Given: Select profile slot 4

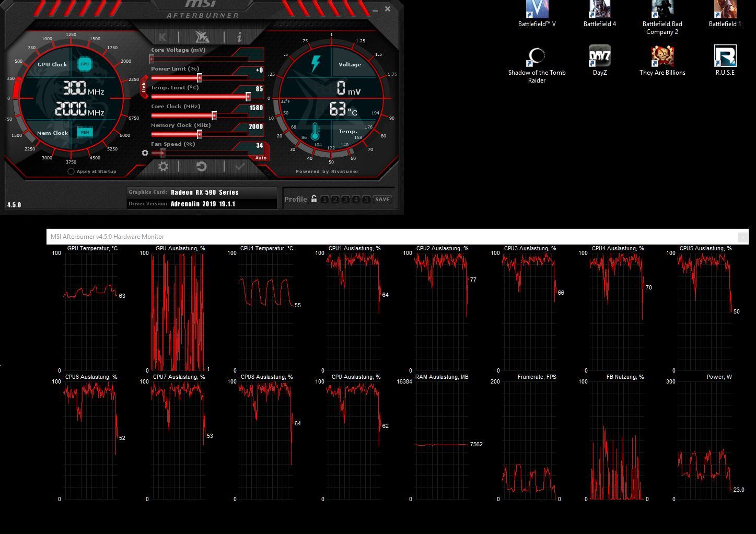Looking at the screenshot, I should tap(356, 199).
